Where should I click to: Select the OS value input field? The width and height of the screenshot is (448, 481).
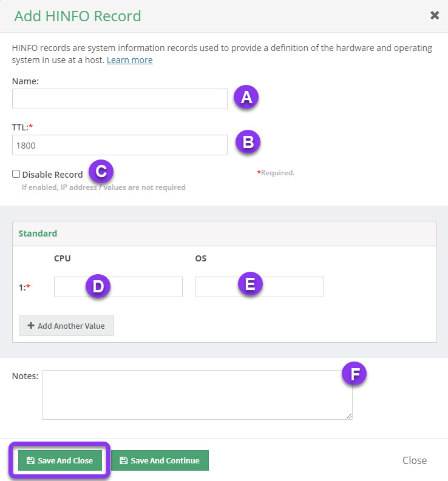click(x=259, y=287)
